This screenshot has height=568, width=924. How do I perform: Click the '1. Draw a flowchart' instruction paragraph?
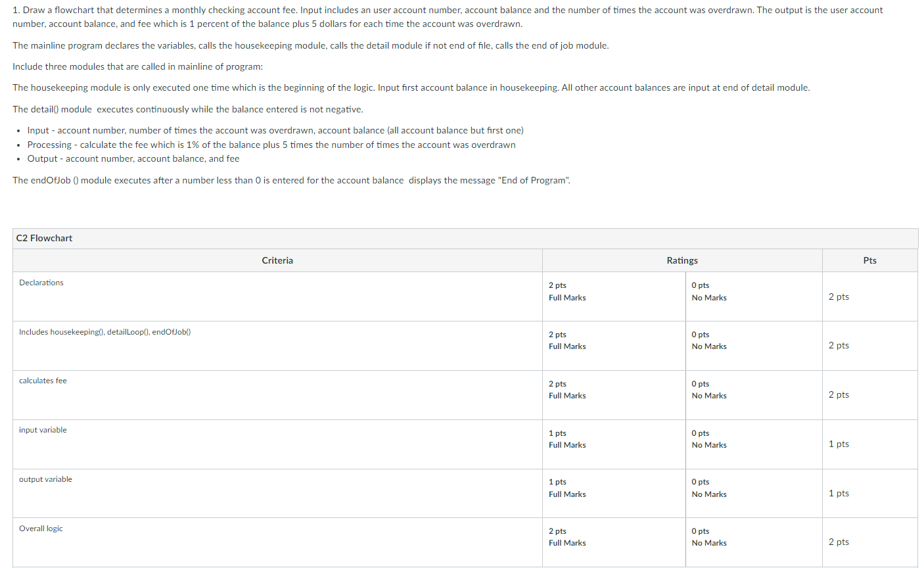[x=448, y=17]
